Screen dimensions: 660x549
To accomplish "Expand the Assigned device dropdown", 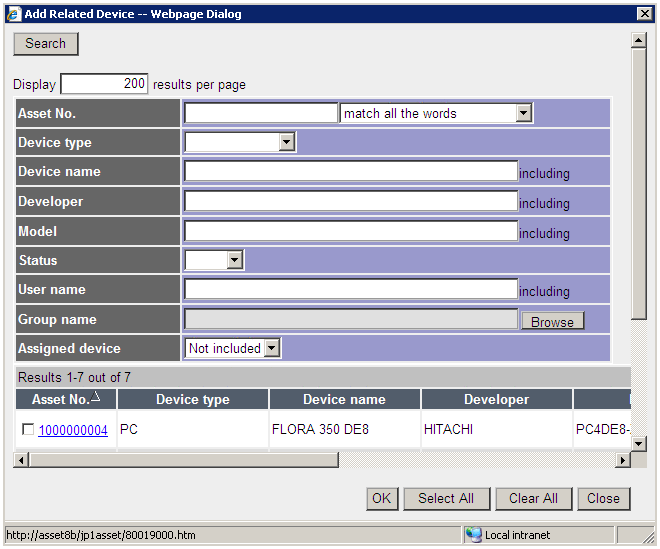I will (272, 348).
